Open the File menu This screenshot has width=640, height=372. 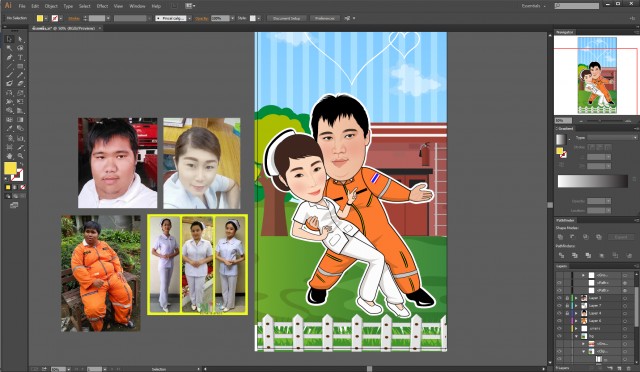point(22,6)
